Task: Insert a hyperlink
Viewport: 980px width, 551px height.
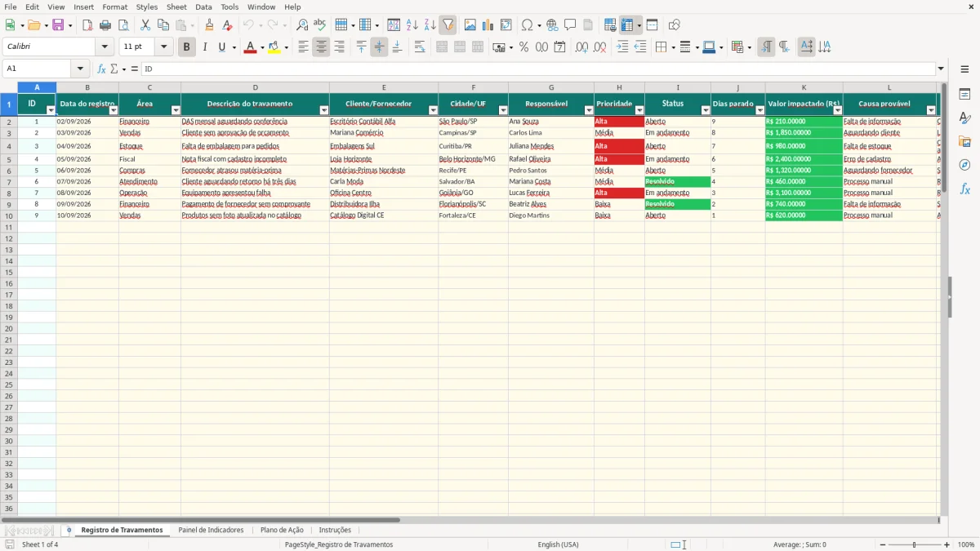Action: [x=552, y=25]
